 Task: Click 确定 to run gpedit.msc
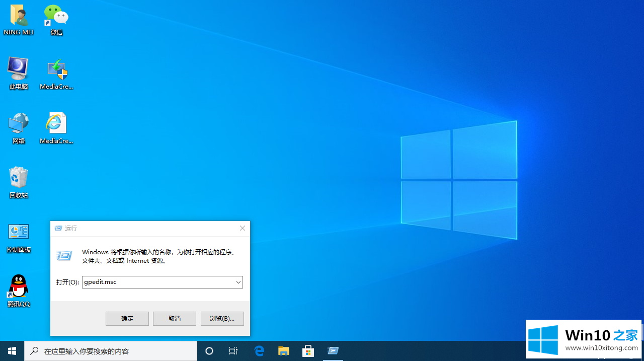point(127,319)
